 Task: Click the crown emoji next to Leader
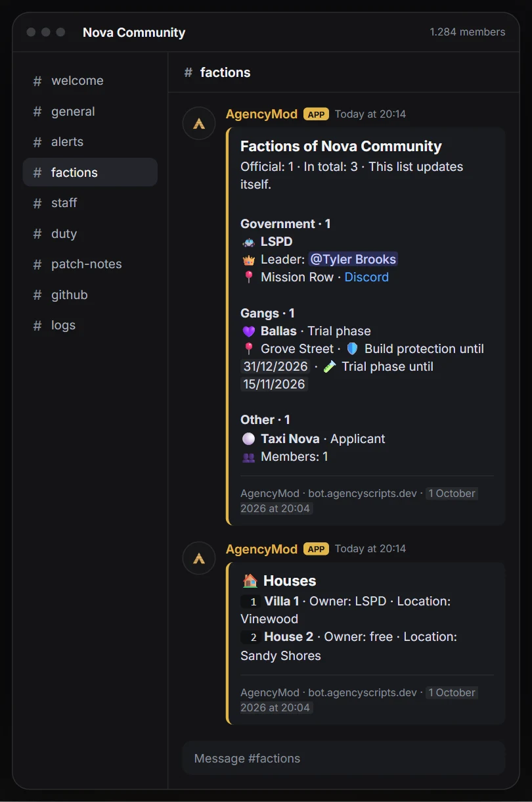248,259
